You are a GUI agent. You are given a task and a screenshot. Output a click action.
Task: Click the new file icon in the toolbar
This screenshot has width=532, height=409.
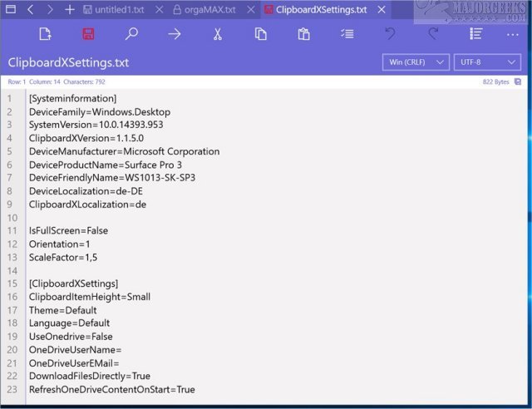pos(45,34)
